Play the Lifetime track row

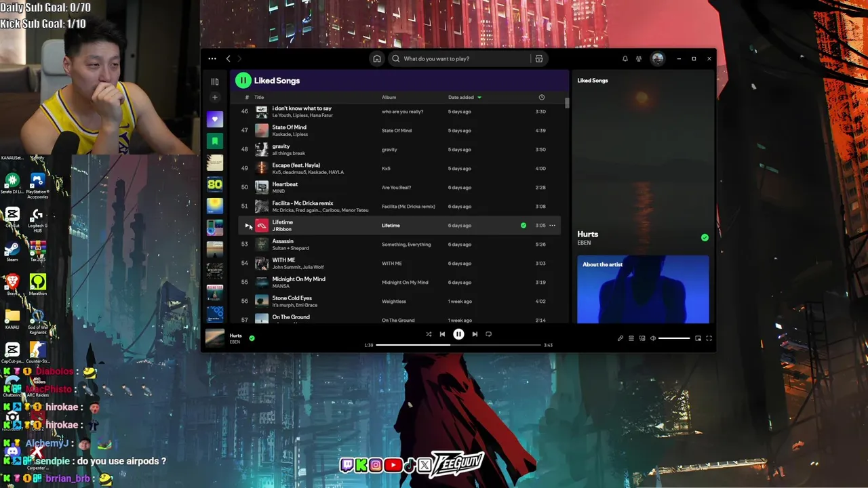pyautogui.click(x=247, y=225)
